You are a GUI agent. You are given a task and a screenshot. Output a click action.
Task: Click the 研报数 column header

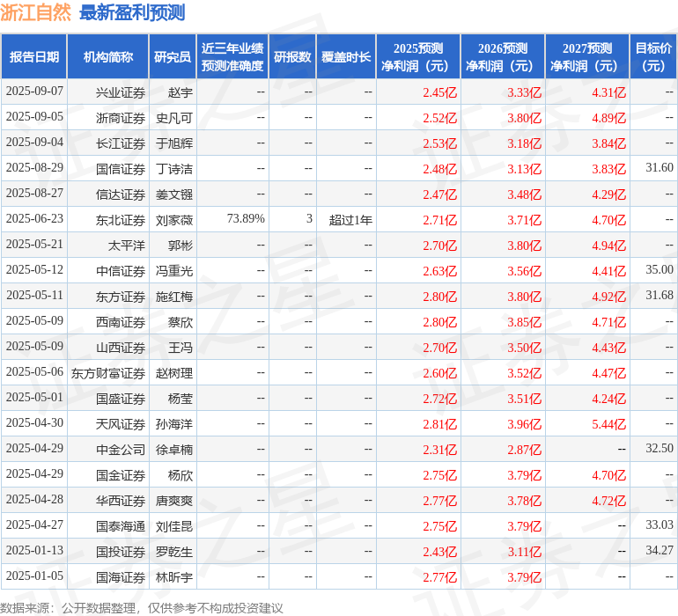(x=292, y=56)
